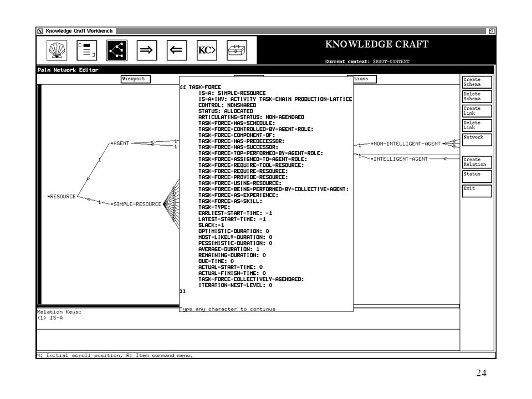
Task: Click TASK-FORCE-HAS-PREDECESSOR slot
Action: 242,141
